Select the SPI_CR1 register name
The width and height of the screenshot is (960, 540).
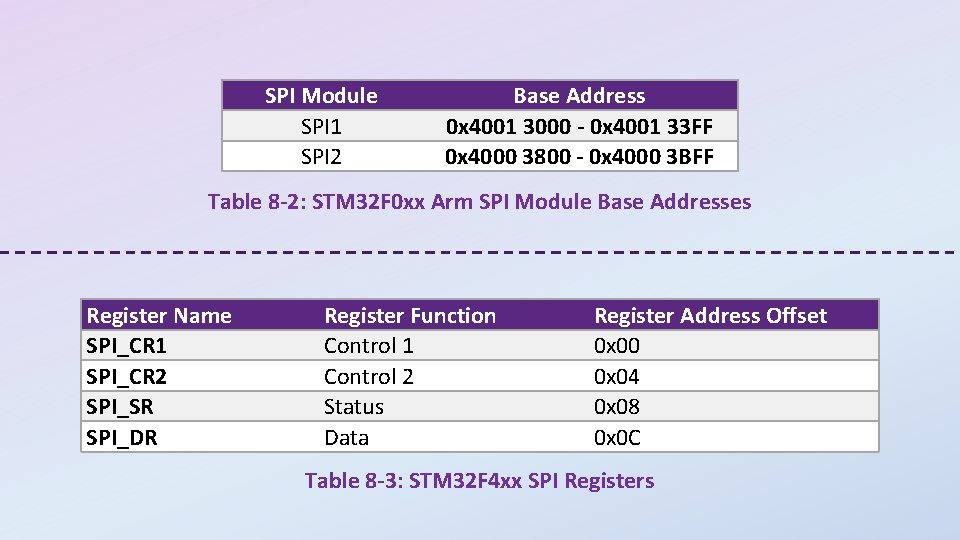click(x=127, y=346)
